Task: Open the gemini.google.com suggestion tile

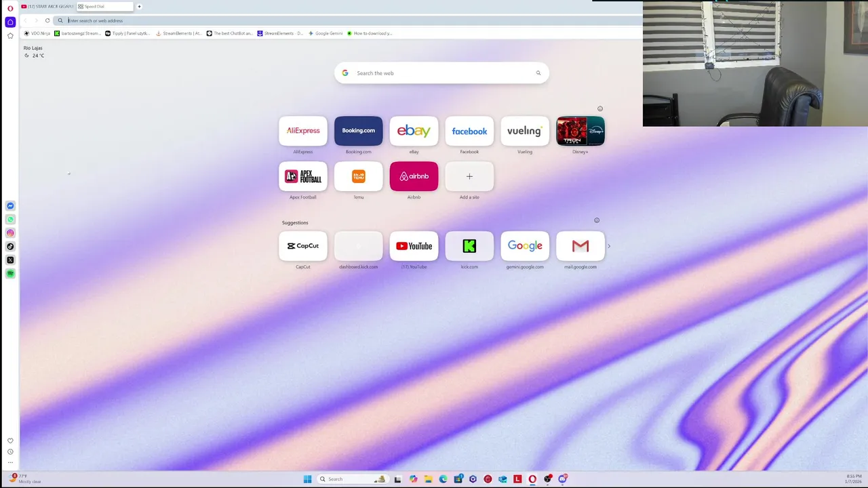Action: (525, 246)
